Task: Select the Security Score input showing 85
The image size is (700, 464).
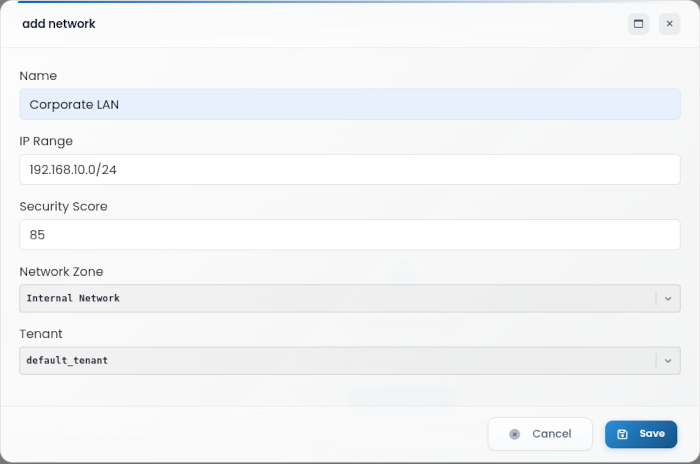Action: 350,235
